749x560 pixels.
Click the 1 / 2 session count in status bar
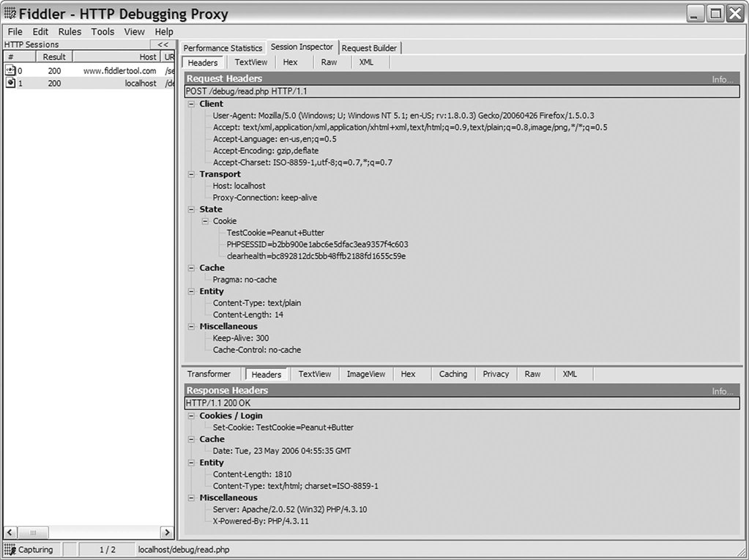[108, 550]
